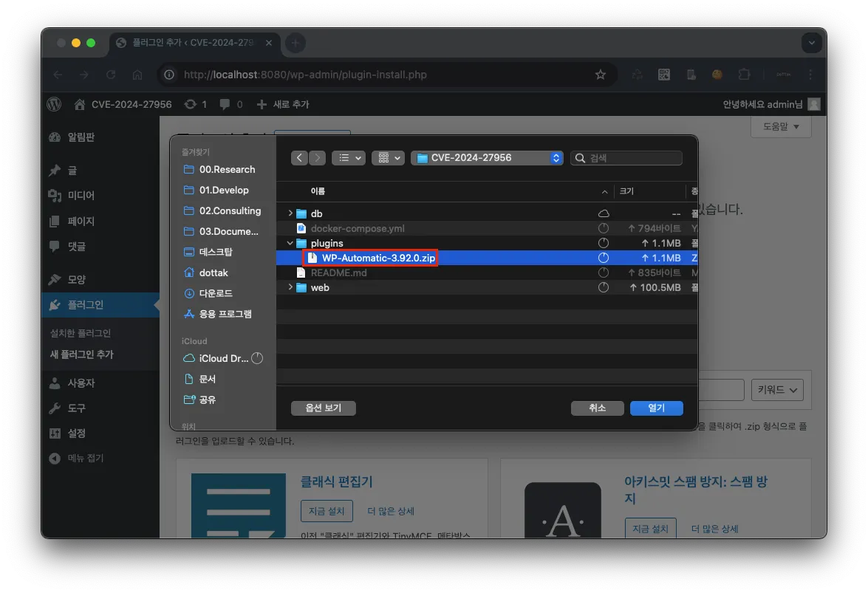Viewport: 868px width, 593px height.
Task: Bookmark this page with the star icon
Action: 601,75
